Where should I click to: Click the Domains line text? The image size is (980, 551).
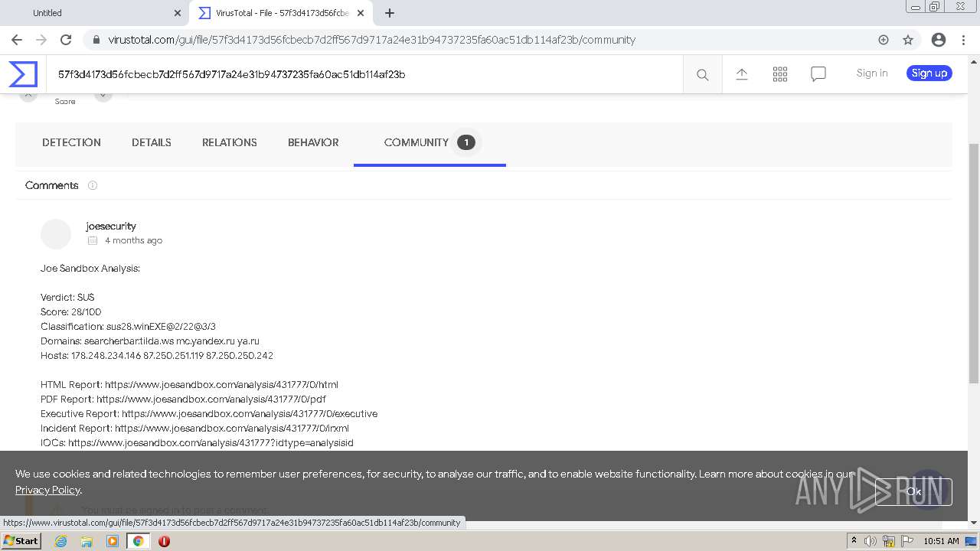coord(150,341)
